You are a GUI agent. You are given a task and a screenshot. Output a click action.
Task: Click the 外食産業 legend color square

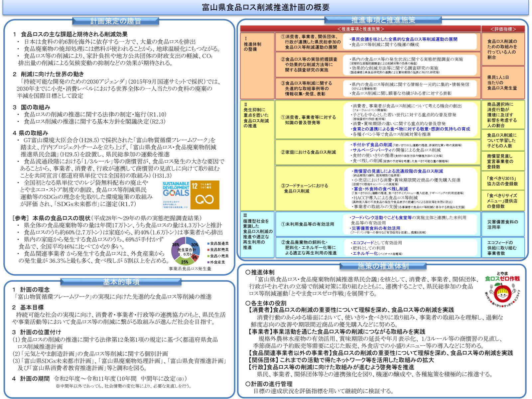pyautogui.click(x=208, y=262)
